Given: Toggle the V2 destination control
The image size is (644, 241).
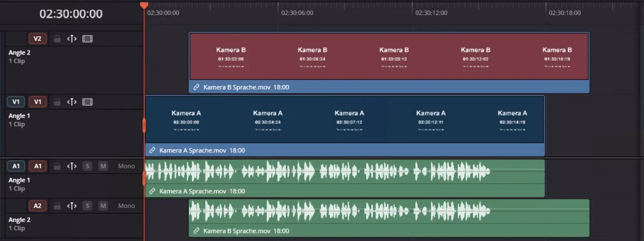Looking at the screenshot, I should [x=38, y=39].
